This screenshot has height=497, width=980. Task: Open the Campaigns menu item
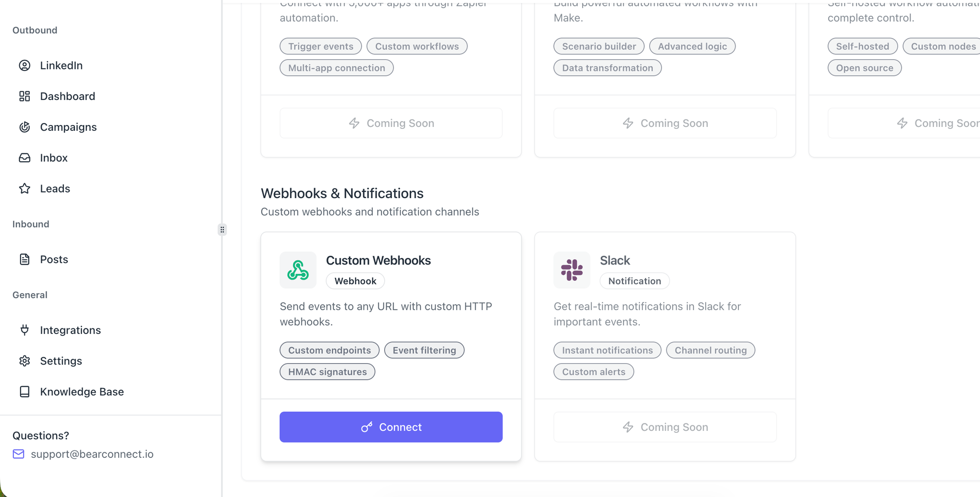68,127
